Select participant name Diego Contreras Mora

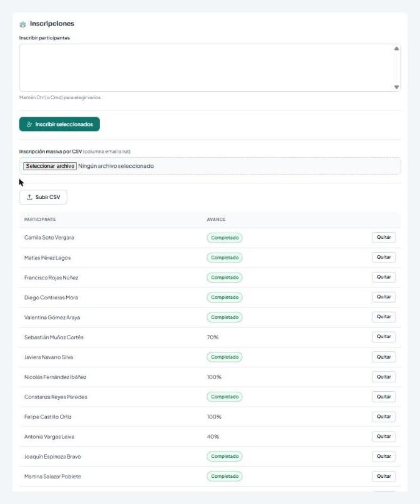tap(51, 298)
